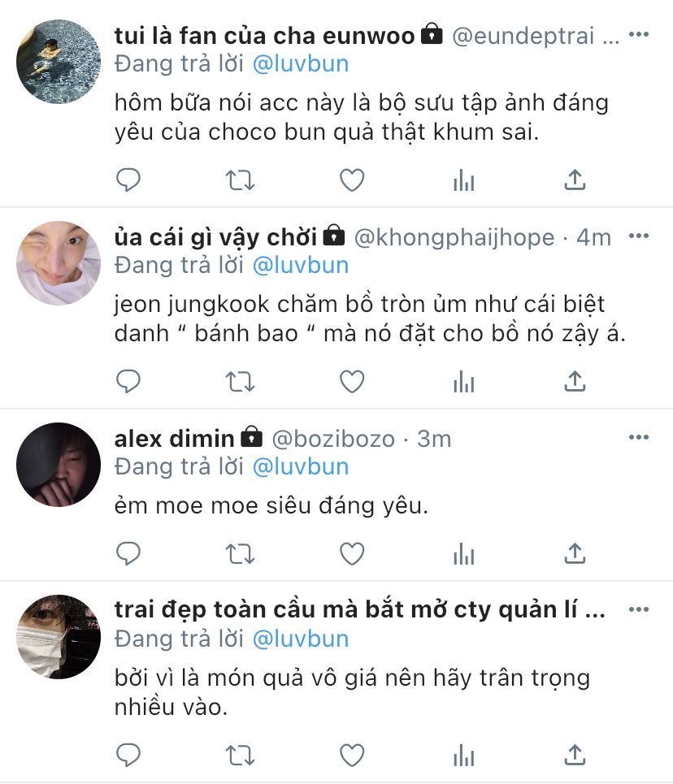673x784 pixels.
Task: Reply to the eundeptrai choco bun tweet
Action: tap(128, 180)
